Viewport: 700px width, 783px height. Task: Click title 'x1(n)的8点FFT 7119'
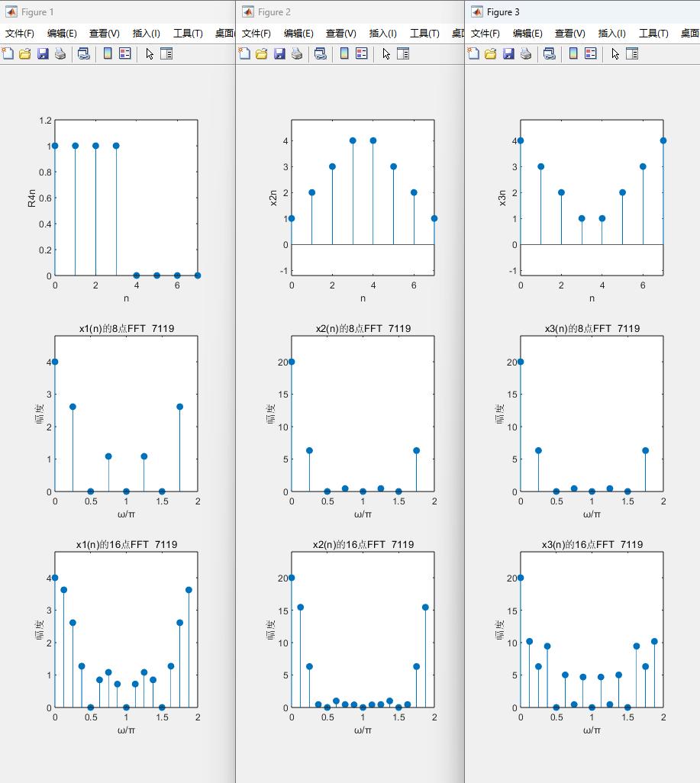pyautogui.click(x=127, y=329)
